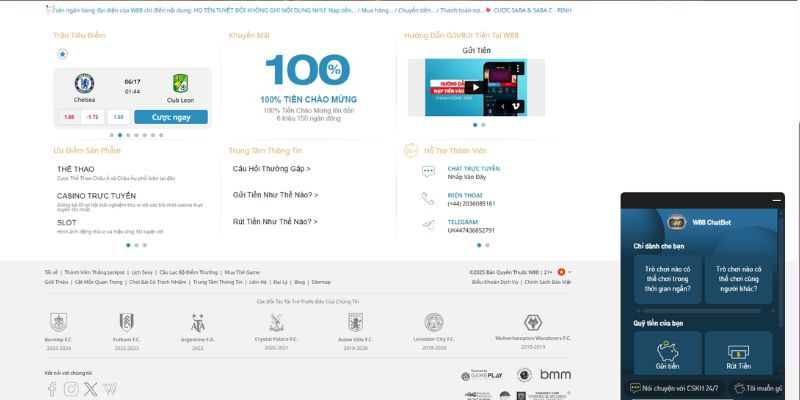This screenshot has width=800, height=400.
Task: Select the -1.75 handicap odds button
Action: [92, 117]
